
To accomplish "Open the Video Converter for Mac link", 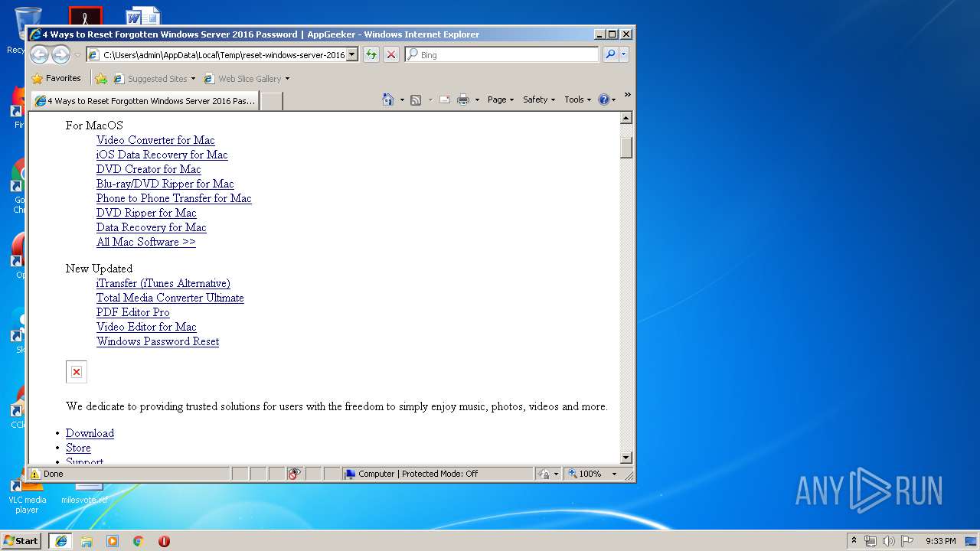I will point(155,140).
